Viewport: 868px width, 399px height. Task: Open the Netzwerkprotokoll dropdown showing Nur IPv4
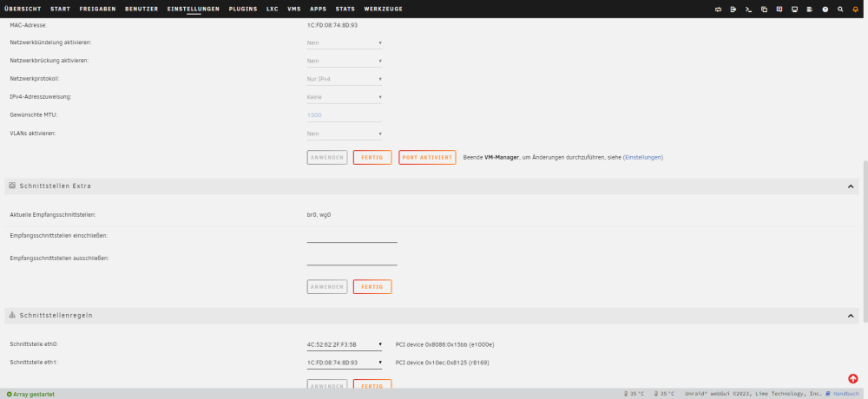pyautogui.click(x=345, y=79)
